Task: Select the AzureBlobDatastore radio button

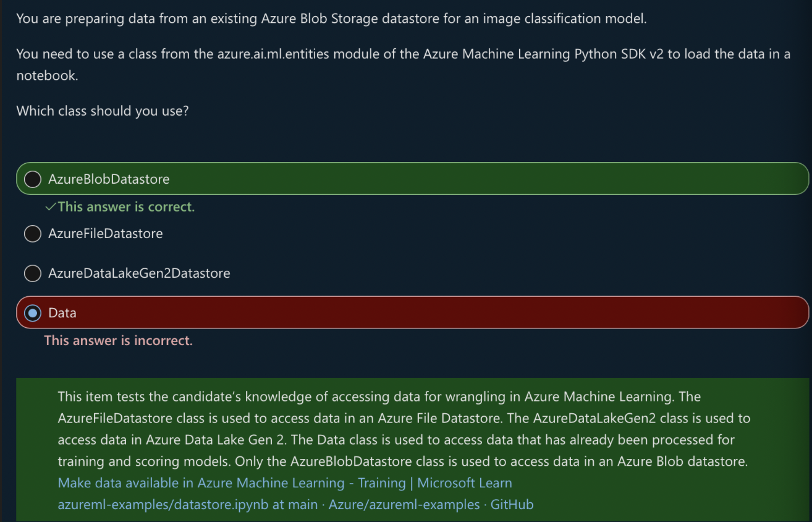Action: pos(32,179)
